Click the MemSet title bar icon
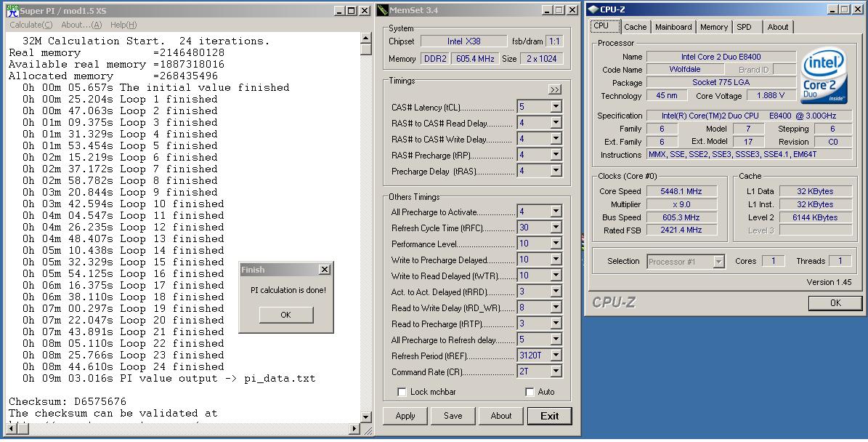 point(383,10)
